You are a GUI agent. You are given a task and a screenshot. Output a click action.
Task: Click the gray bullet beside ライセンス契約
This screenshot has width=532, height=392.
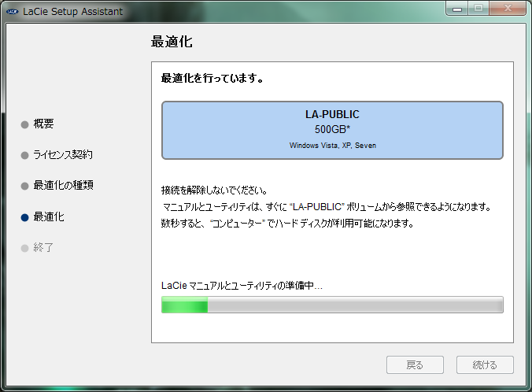pos(24,155)
